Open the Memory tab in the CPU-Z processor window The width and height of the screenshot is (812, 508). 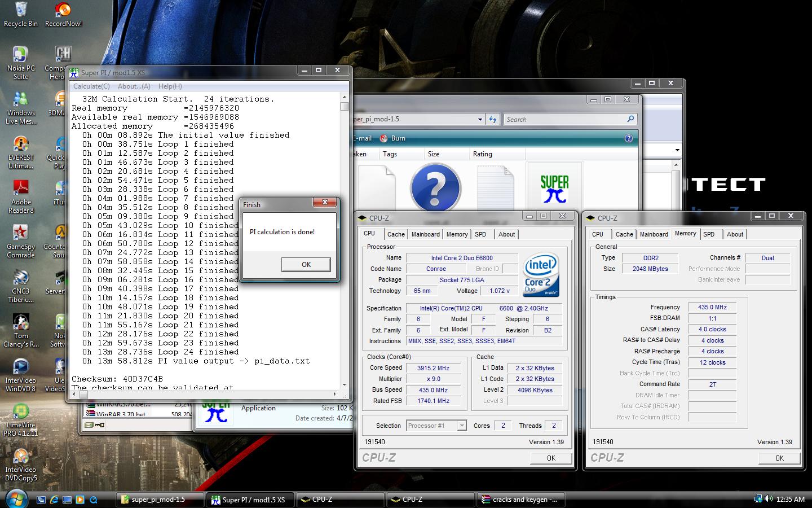click(457, 234)
